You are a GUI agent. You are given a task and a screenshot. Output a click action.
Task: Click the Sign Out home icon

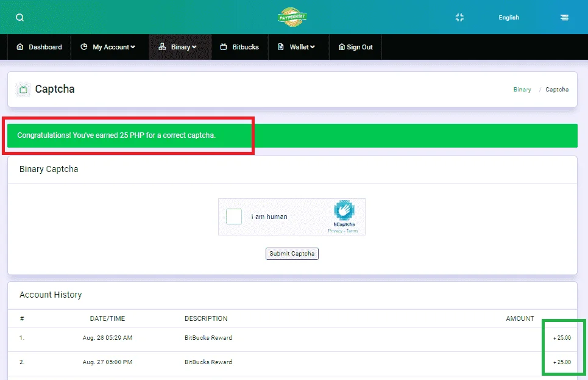tap(342, 47)
